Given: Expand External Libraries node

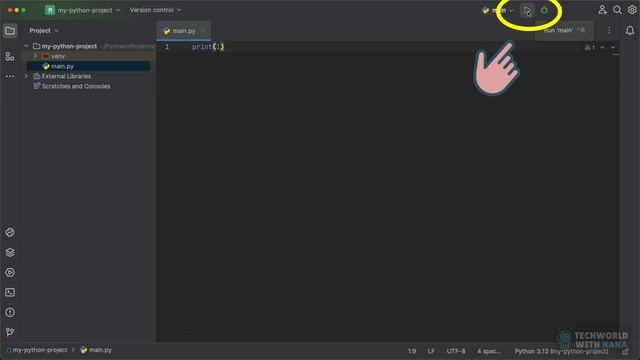Looking at the screenshot, I should (x=27, y=76).
